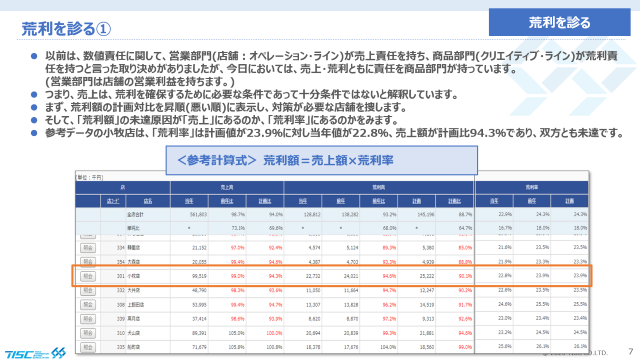Click the 荒利を診る section badge
The height and width of the screenshot is (360, 640).
click(x=560, y=22)
